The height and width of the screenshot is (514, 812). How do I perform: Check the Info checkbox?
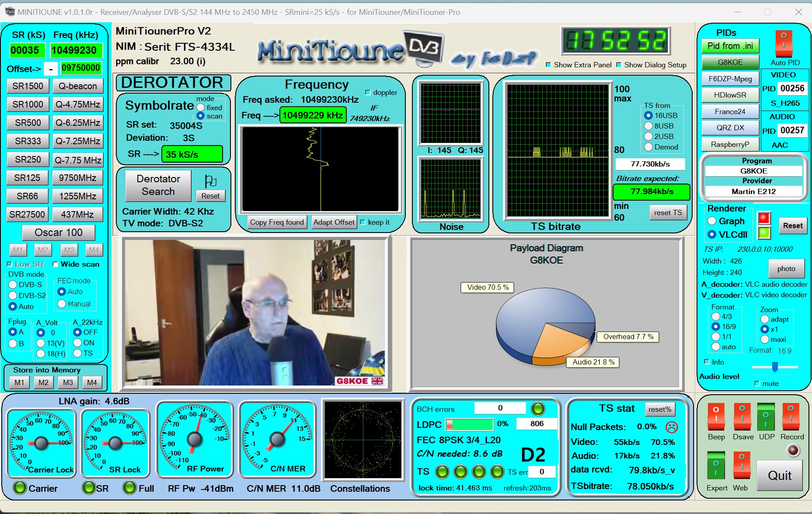707,361
